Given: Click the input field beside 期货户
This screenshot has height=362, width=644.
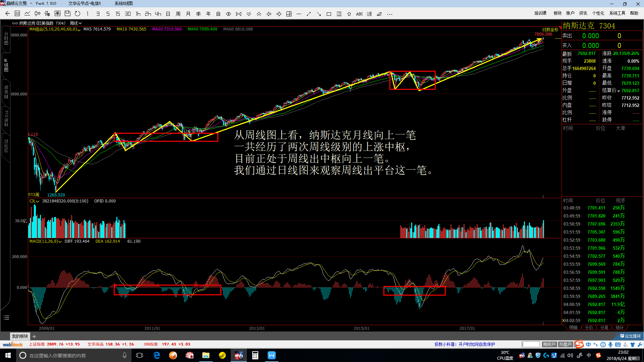Looking at the screenshot, I should coord(531,344).
